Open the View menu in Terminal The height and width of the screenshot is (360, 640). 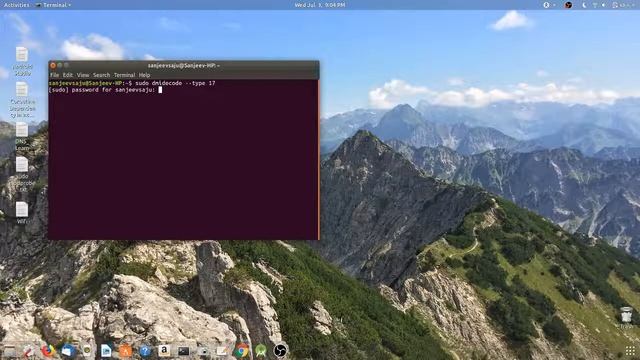tap(83, 75)
